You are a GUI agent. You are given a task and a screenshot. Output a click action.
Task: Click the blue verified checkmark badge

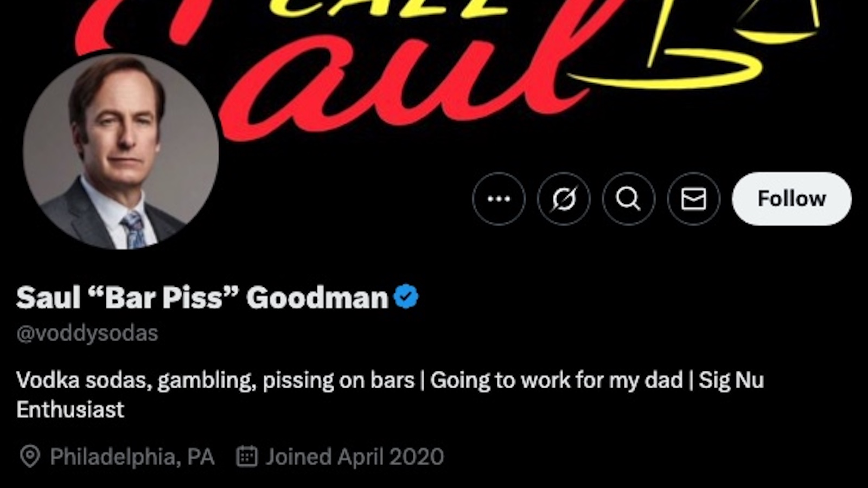click(406, 297)
